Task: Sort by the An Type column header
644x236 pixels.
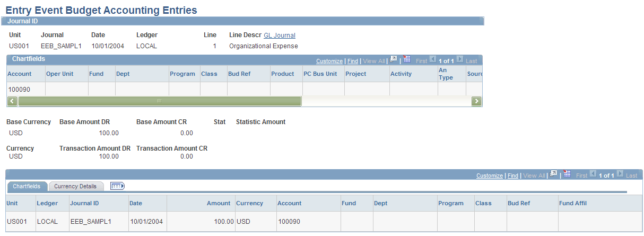Action: click(446, 74)
